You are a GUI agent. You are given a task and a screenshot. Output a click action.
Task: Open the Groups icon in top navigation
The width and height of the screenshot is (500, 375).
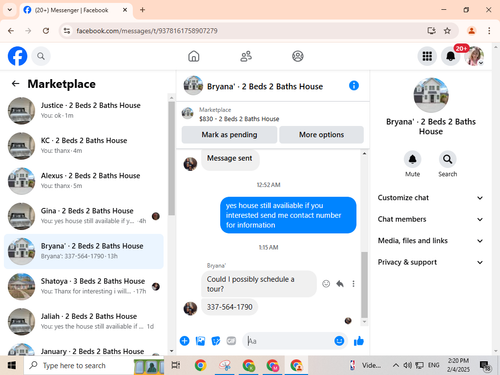pos(298,56)
